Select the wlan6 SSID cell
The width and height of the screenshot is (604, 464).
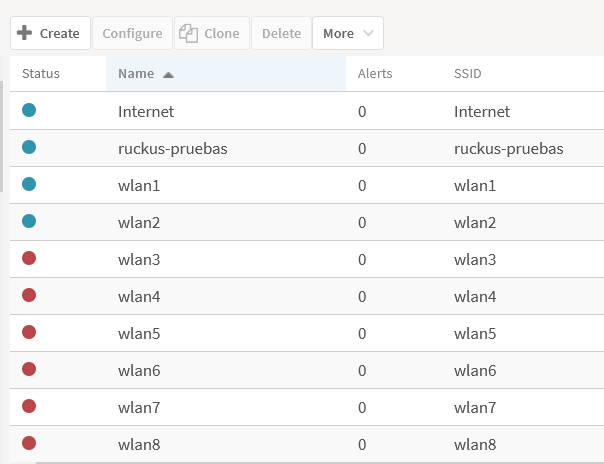click(x=475, y=370)
